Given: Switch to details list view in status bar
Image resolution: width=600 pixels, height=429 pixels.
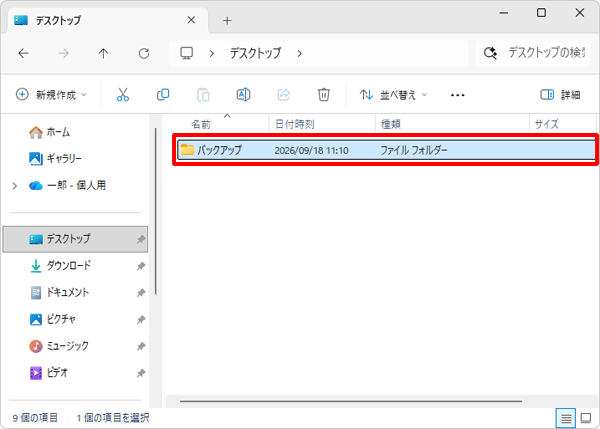Looking at the screenshot, I should [x=566, y=418].
